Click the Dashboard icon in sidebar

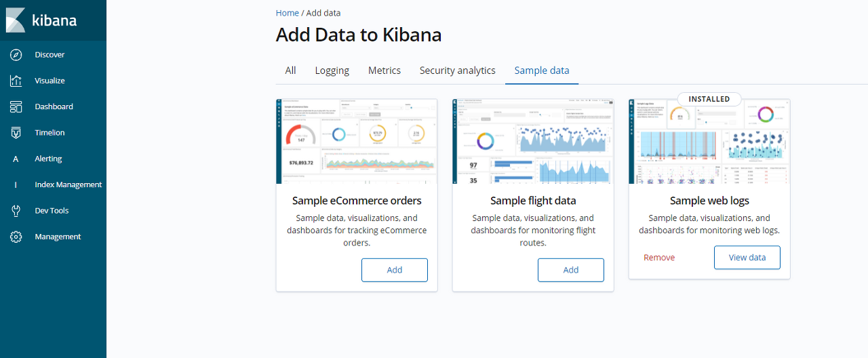pyautogui.click(x=16, y=107)
